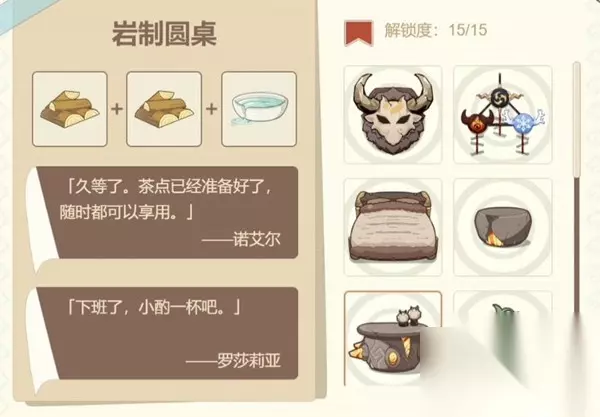The width and height of the screenshot is (600, 417).
Task: Click the second plus sign before water
Action: (x=211, y=109)
